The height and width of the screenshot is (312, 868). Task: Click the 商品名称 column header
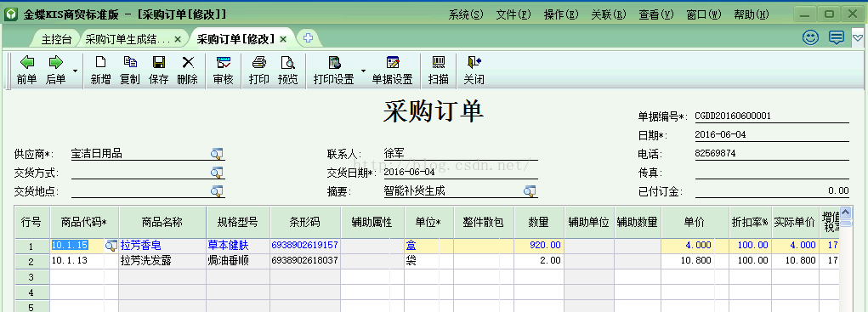(x=162, y=223)
